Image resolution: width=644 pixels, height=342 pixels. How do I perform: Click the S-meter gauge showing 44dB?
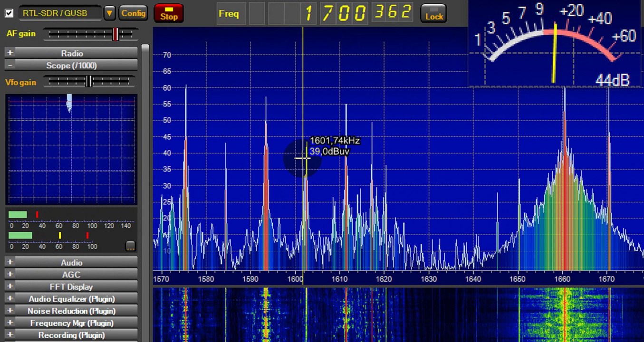click(x=556, y=44)
